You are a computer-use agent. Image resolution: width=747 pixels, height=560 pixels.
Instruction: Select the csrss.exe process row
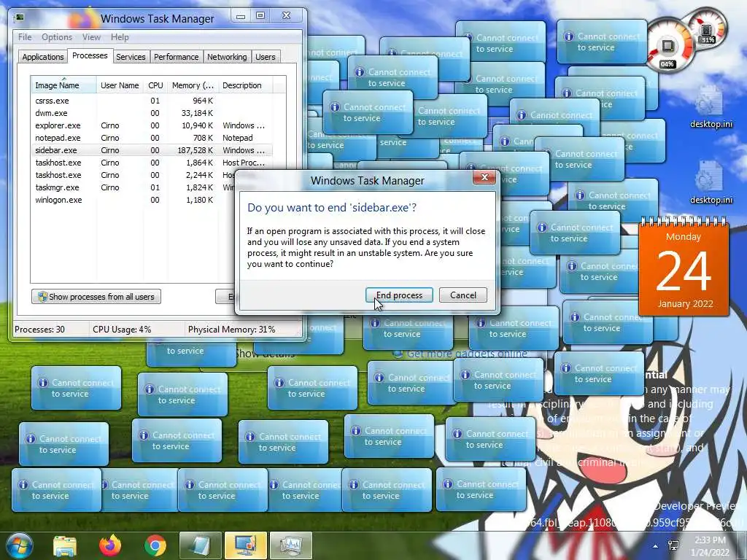(152, 101)
